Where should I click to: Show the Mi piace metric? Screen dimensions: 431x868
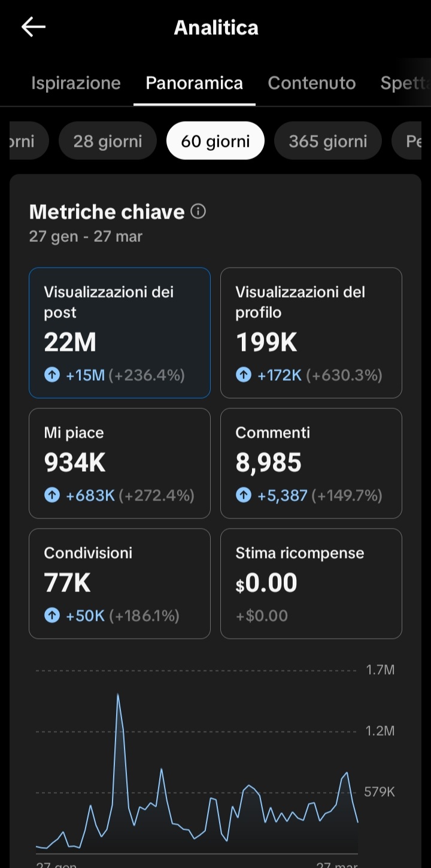pos(120,463)
